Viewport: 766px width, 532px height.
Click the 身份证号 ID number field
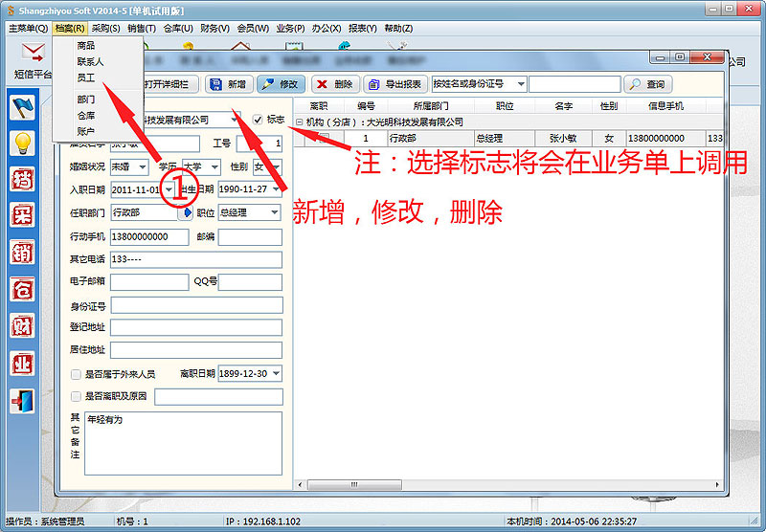[196, 305]
